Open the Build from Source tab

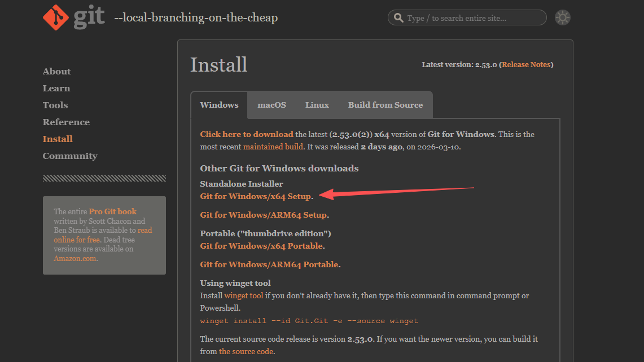[385, 105]
